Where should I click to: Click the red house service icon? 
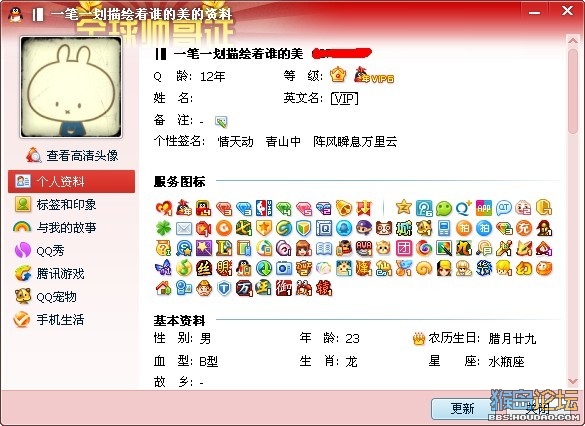pyautogui.click(x=163, y=288)
